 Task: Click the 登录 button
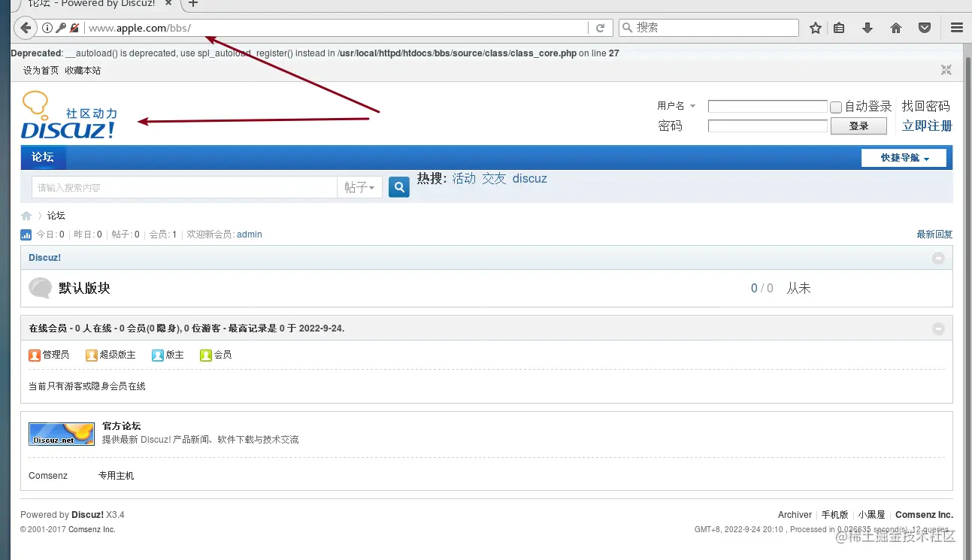click(x=858, y=126)
